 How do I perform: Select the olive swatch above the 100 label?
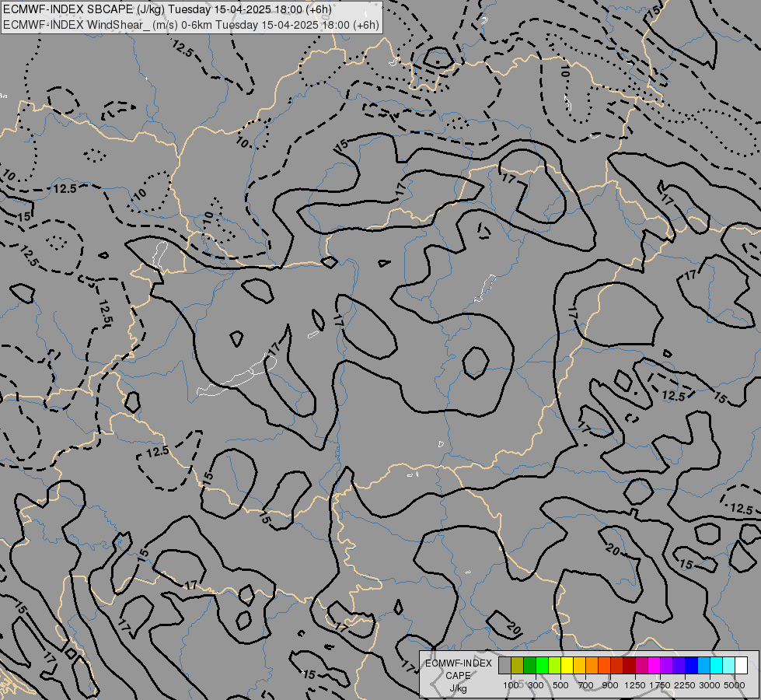coord(518,666)
